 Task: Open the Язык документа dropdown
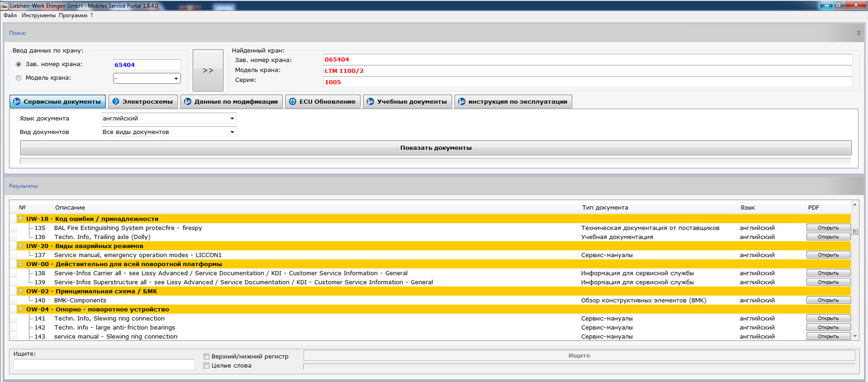pos(232,118)
